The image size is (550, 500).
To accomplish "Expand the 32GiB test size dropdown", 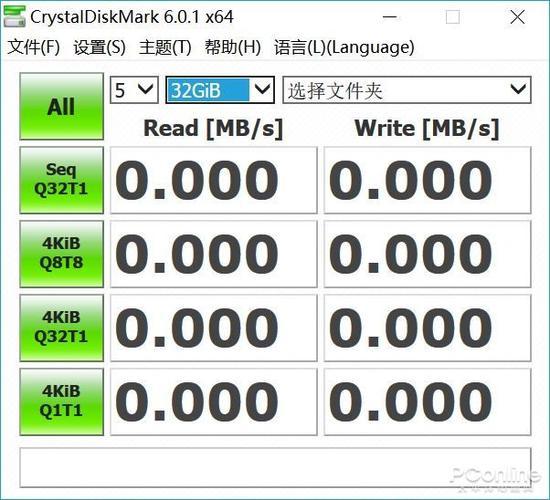I will [220, 90].
